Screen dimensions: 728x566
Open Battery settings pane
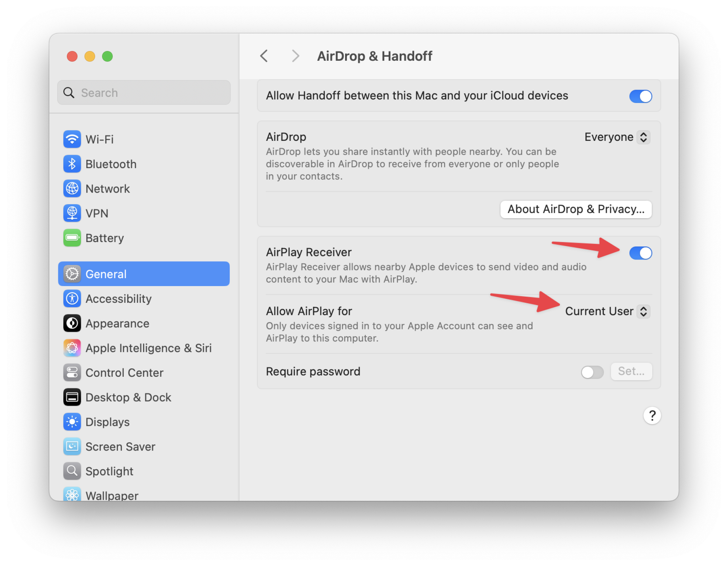144,238
